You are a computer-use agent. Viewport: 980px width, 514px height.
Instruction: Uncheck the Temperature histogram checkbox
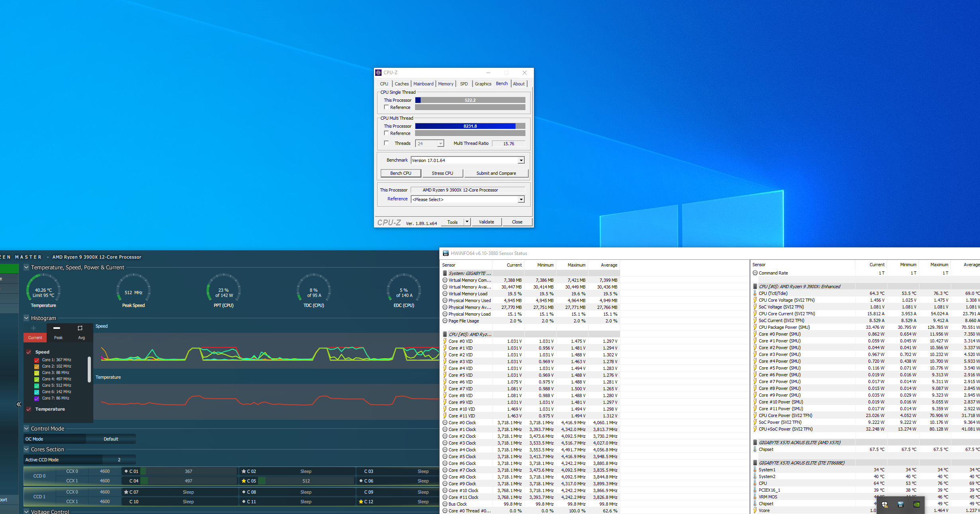coord(29,409)
